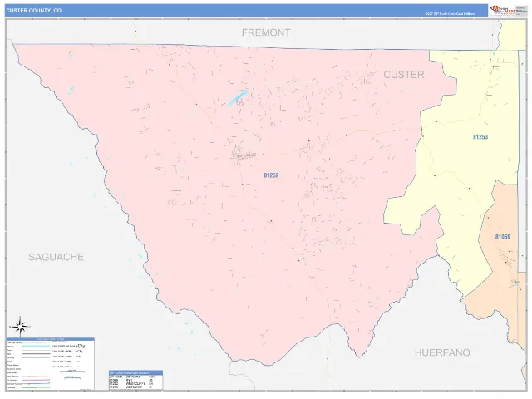Click the SAGUACHE county label
The height and width of the screenshot is (399, 532).
point(56,257)
